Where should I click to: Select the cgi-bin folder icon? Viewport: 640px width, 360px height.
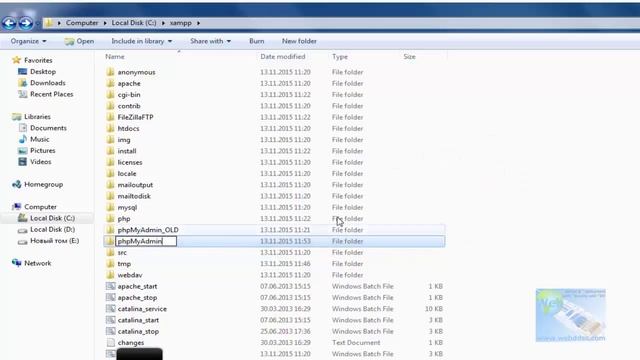tap(110, 94)
